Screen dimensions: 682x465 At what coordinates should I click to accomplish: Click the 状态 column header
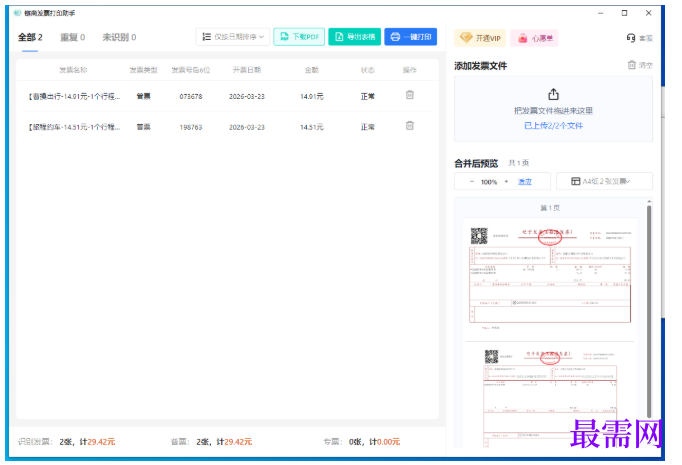coord(368,70)
